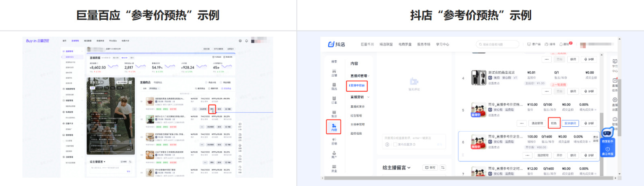Open 直播任务 icon in Doudian right rail
Screen dimensions: 644x186
click(x=615, y=80)
